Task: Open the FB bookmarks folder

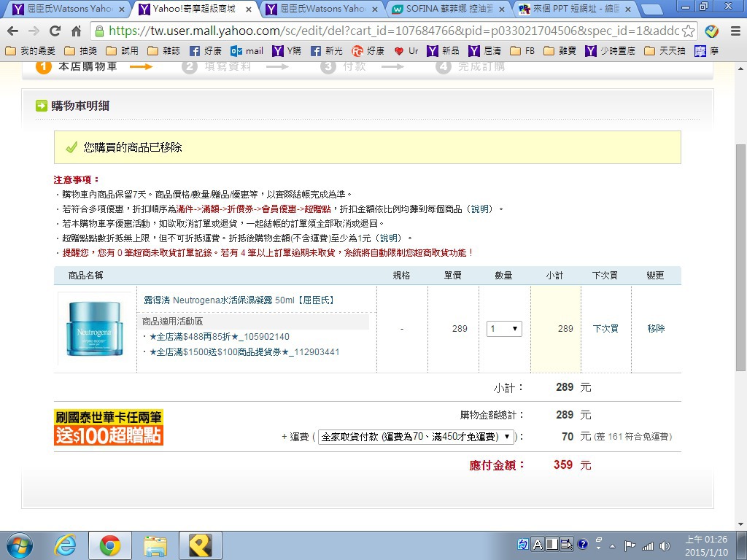Action: pyautogui.click(x=522, y=50)
